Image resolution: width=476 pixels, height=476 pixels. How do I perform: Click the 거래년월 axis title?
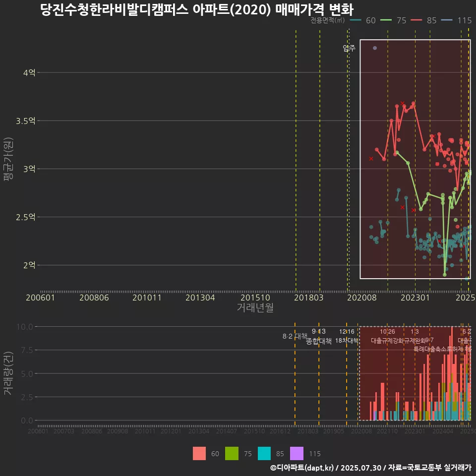click(x=255, y=307)
